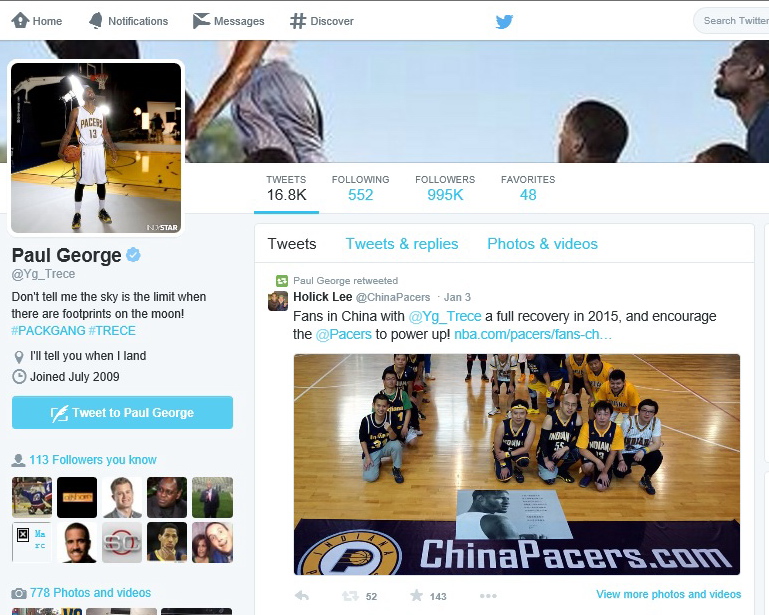Open the #PACKGANG hashtag
769x615 pixels.
[49, 331]
